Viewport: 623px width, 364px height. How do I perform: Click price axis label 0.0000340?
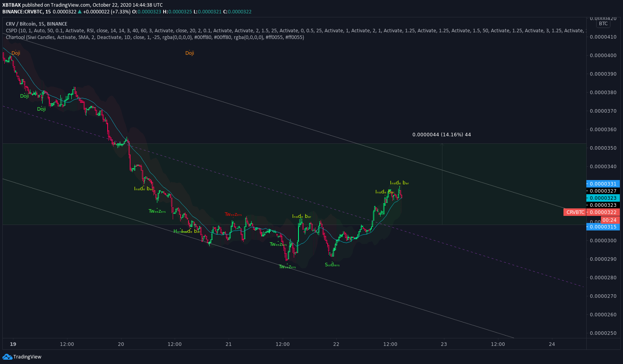pyautogui.click(x=603, y=167)
